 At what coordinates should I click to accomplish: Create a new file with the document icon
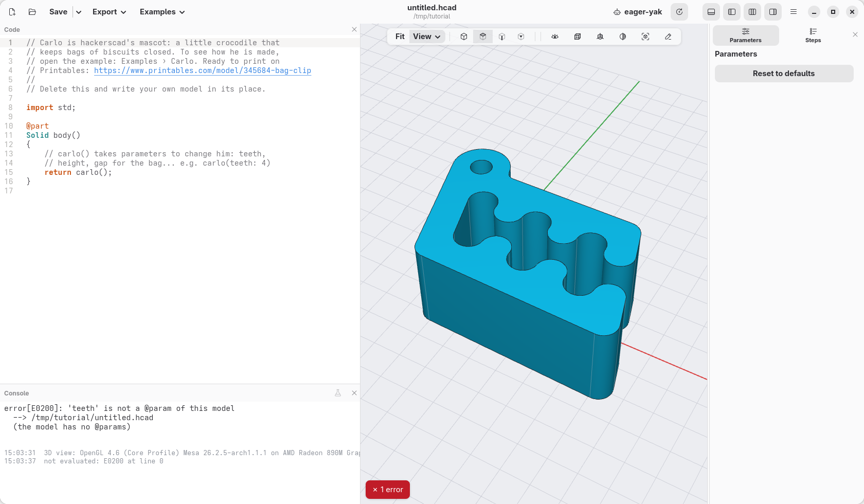click(x=12, y=12)
